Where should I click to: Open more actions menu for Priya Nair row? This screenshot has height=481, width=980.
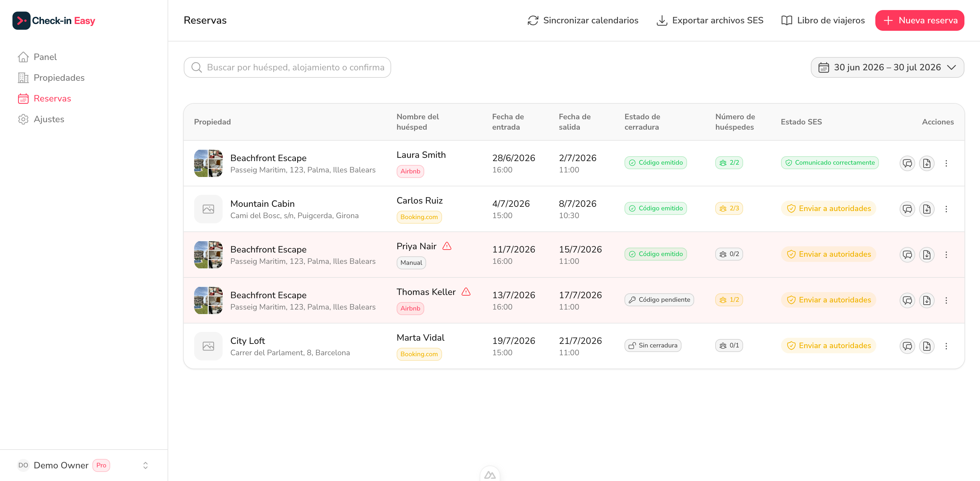(x=946, y=254)
